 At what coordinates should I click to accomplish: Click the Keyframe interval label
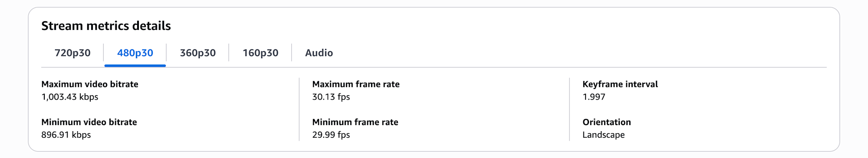click(x=620, y=84)
